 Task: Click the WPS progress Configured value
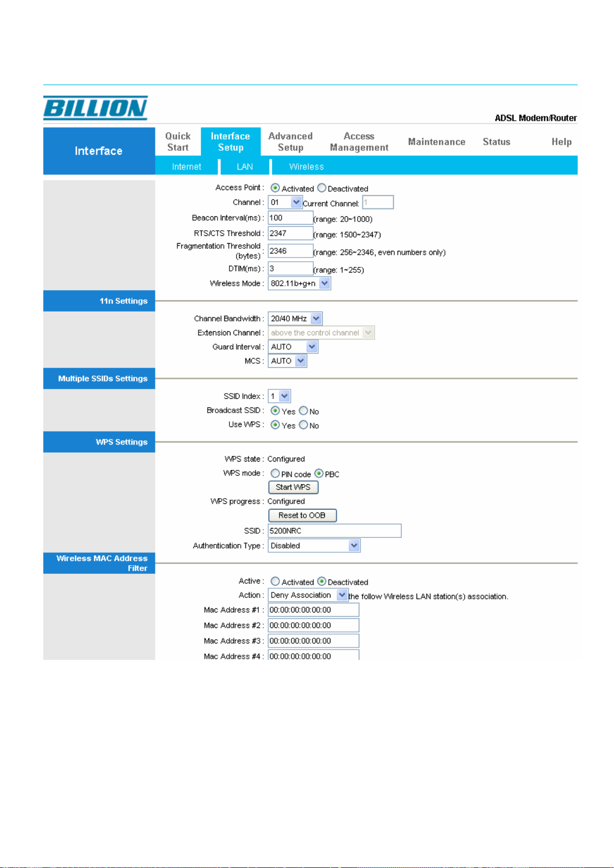[286, 501]
